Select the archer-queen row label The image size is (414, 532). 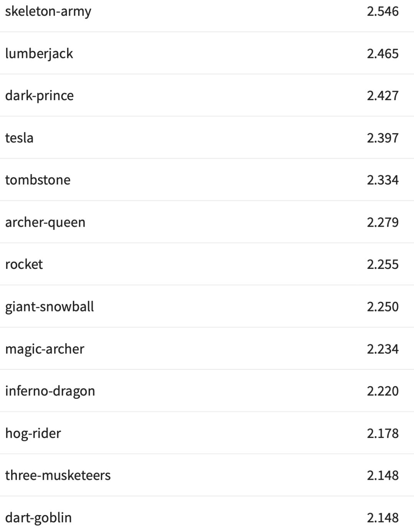pyautogui.click(x=45, y=222)
